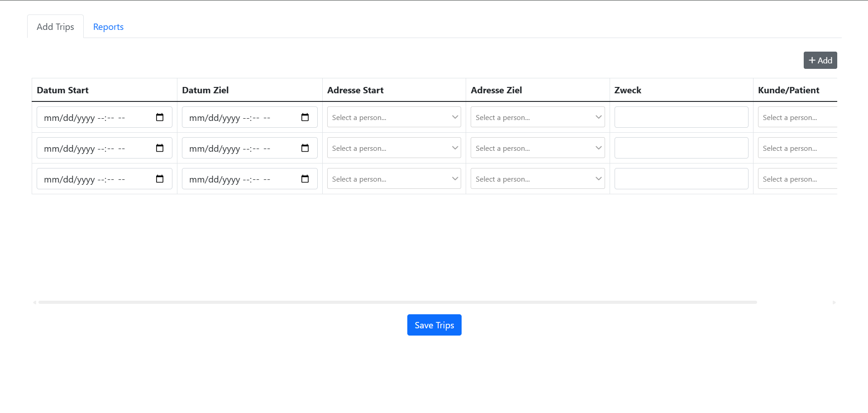Open calendar picker in third row Datum Ziel
Image resolution: width=868 pixels, height=413 pixels.
pos(305,179)
